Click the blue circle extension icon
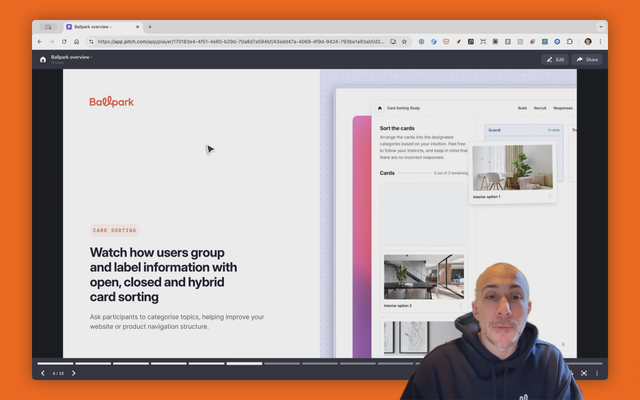Image resolution: width=640 pixels, height=400 pixels. coord(557,42)
